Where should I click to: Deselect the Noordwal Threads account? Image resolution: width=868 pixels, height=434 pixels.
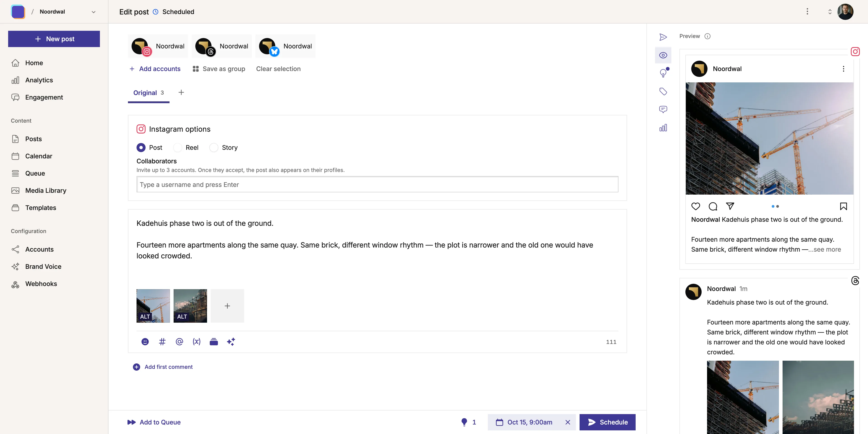click(x=222, y=46)
